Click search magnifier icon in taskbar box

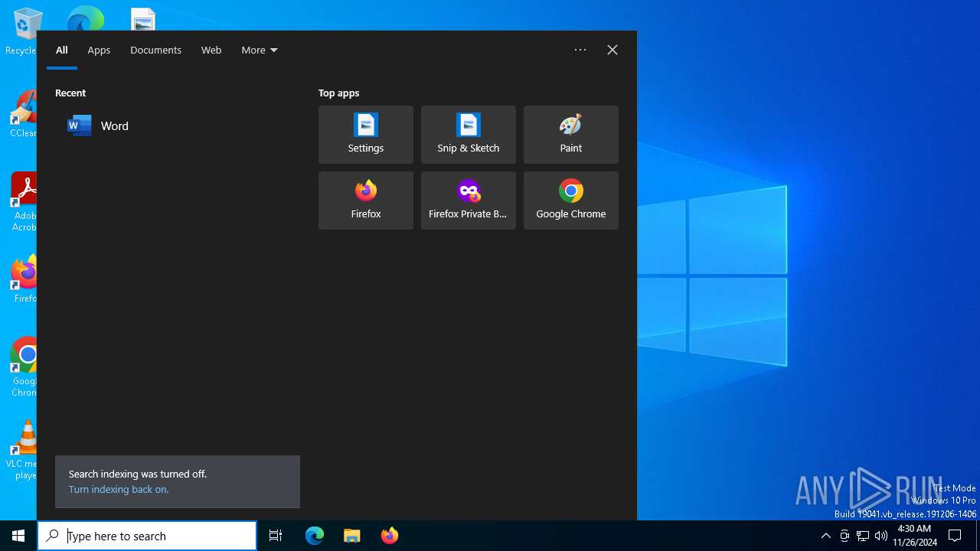coord(53,536)
